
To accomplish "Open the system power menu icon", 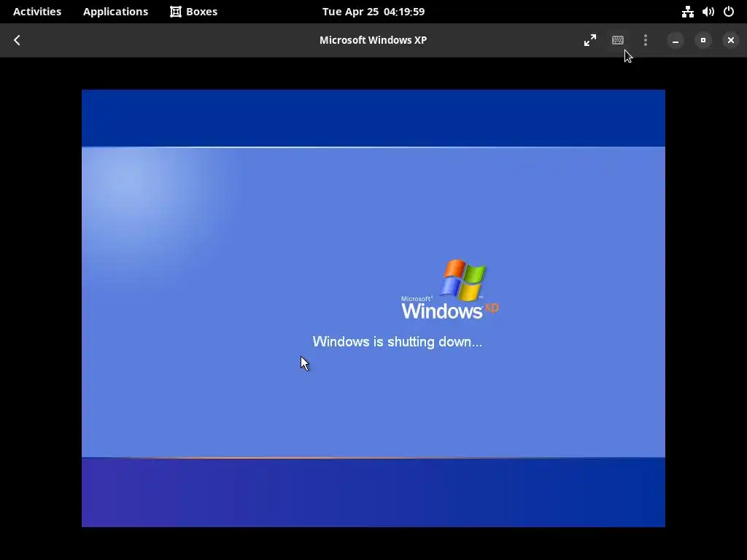I will [729, 12].
